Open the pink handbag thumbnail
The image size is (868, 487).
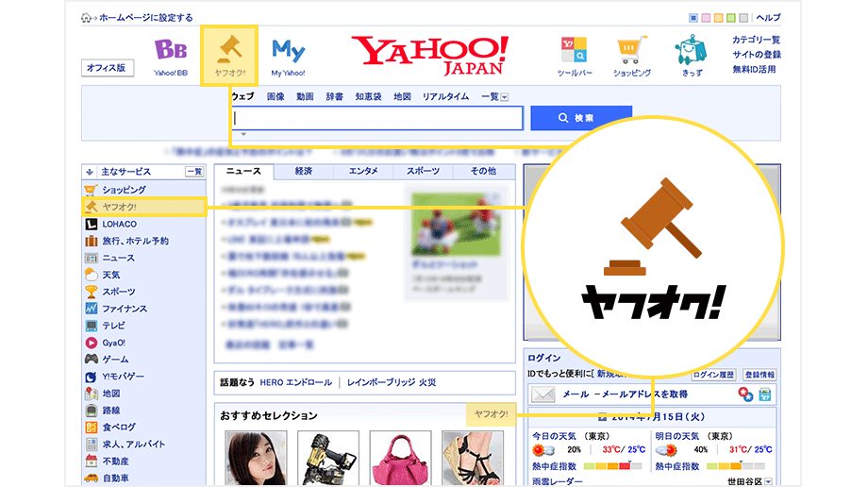[x=400, y=459]
